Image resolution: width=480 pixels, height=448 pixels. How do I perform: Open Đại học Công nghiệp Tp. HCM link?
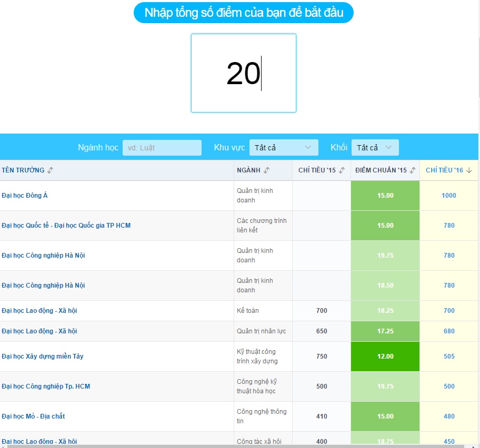(x=46, y=386)
